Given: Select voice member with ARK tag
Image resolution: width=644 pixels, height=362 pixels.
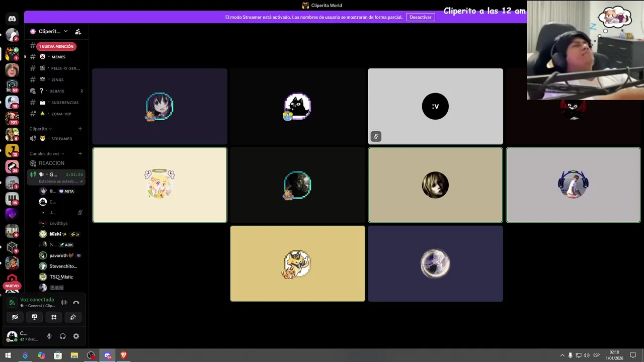Looking at the screenshot, I should (x=61, y=245).
